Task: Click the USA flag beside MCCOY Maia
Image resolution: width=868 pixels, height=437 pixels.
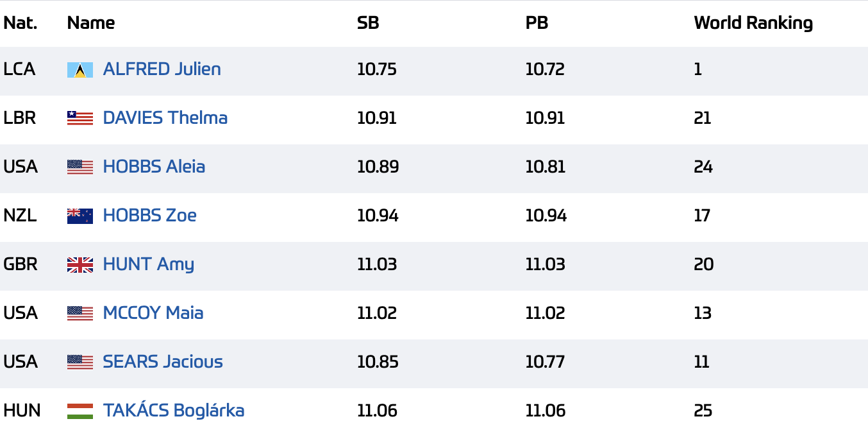Action: click(x=80, y=313)
